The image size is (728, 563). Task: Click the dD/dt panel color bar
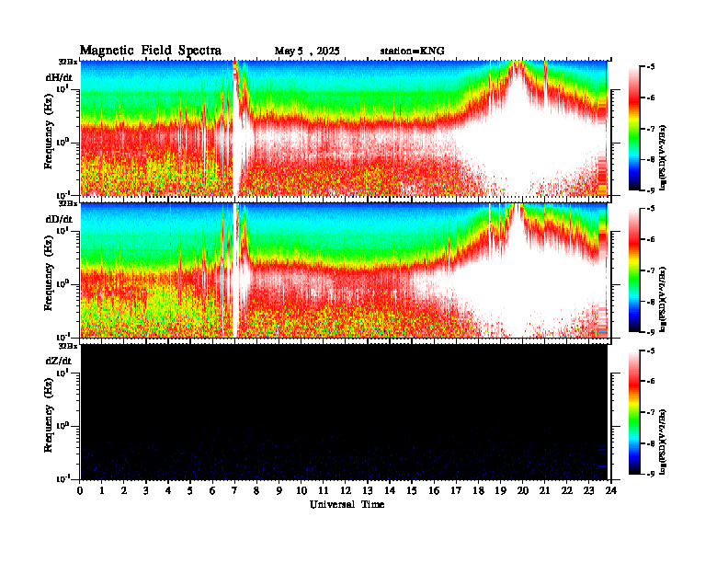click(x=634, y=270)
